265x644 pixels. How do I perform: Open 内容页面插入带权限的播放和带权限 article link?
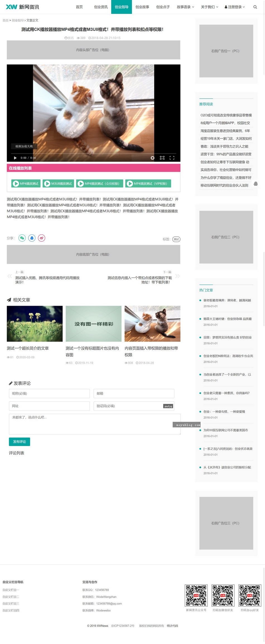click(151, 351)
